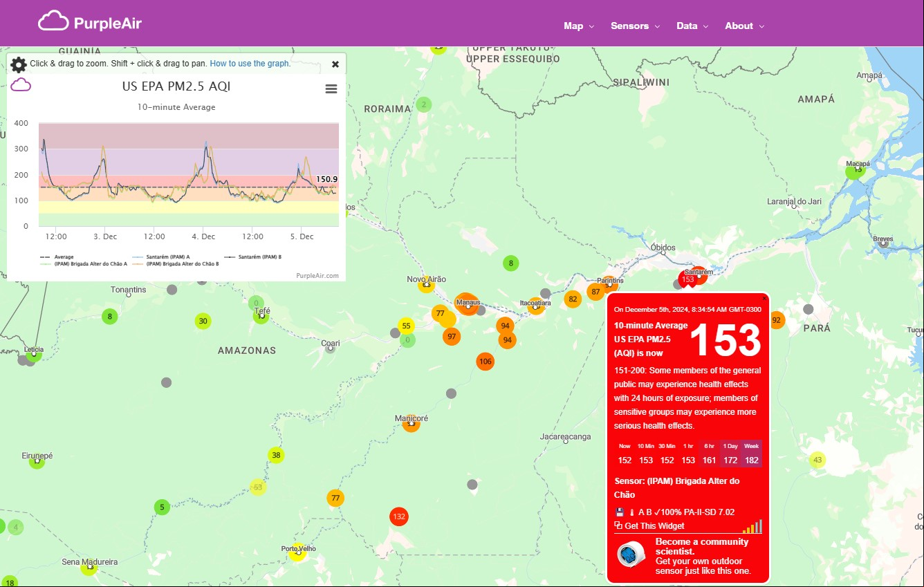Open the PurpleAir.com chart credit link
The width and height of the screenshot is (924, 587).
coord(317,275)
